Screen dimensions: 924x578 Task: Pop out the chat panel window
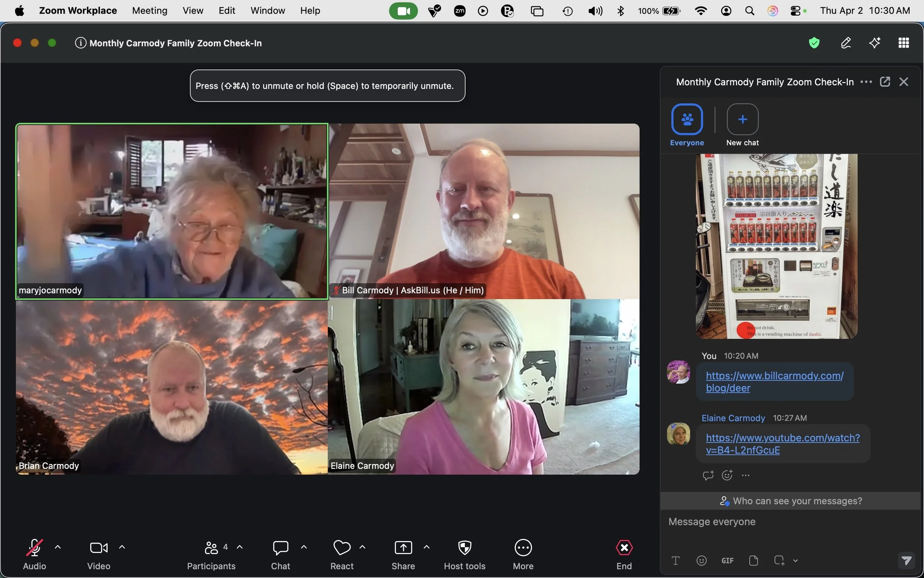click(885, 82)
